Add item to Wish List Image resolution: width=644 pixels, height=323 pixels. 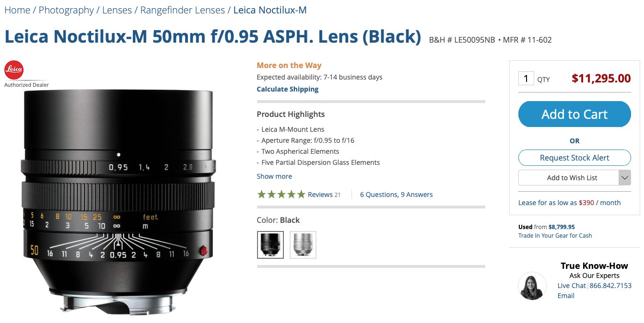[569, 178]
